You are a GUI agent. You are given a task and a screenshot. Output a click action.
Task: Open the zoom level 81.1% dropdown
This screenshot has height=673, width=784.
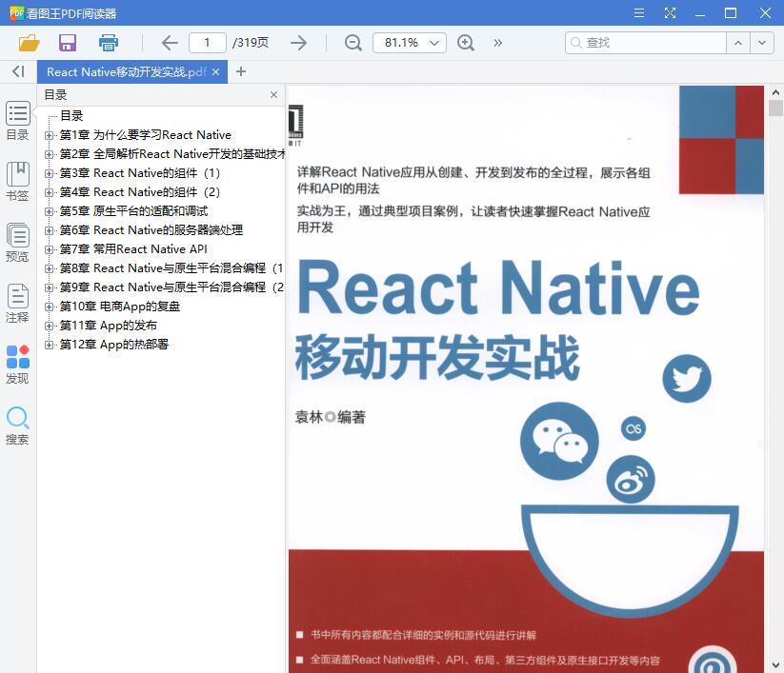tap(410, 43)
